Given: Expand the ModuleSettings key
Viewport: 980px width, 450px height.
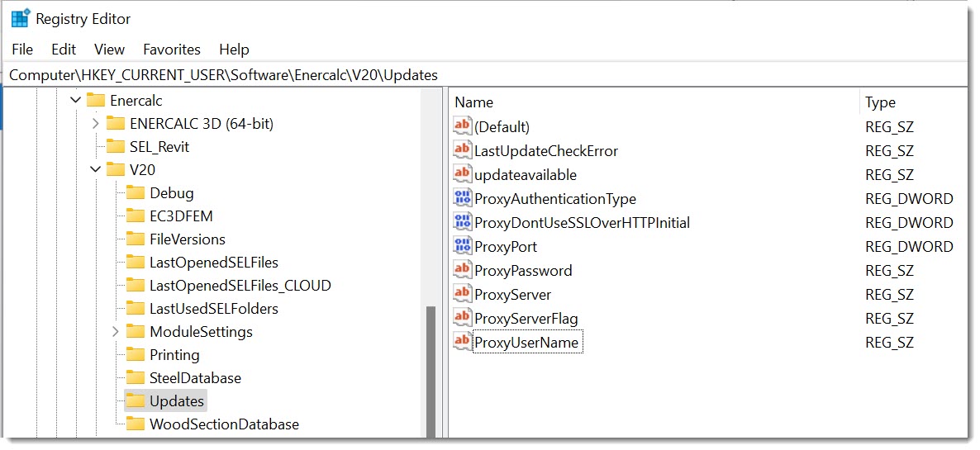Looking at the screenshot, I should [116, 332].
